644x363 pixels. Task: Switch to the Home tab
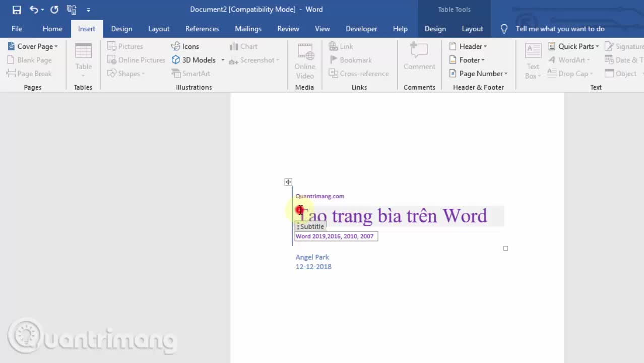(52, 29)
